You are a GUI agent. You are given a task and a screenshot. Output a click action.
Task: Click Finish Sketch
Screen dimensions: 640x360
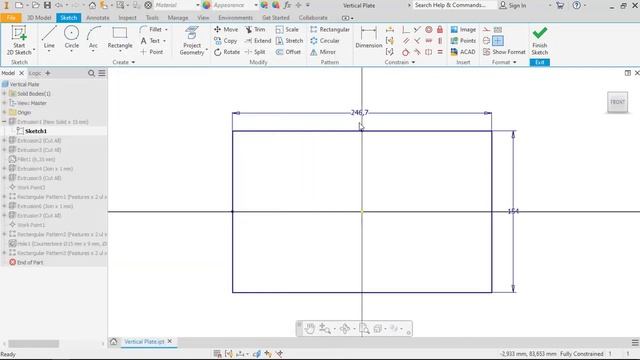(x=540, y=41)
